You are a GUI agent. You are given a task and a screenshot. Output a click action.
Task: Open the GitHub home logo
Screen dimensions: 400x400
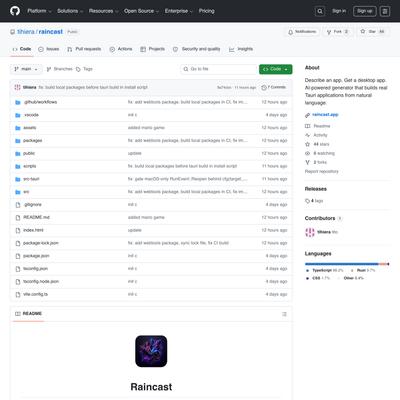(15, 11)
